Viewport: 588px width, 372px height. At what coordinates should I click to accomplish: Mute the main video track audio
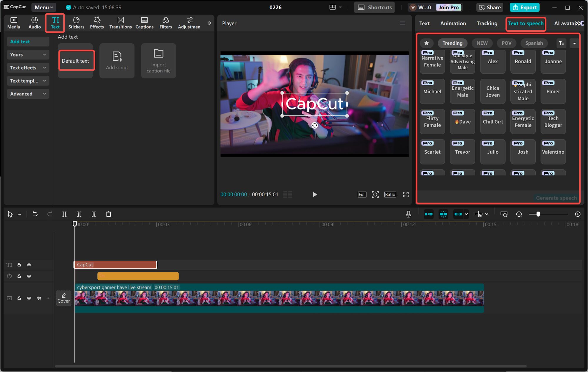click(39, 298)
